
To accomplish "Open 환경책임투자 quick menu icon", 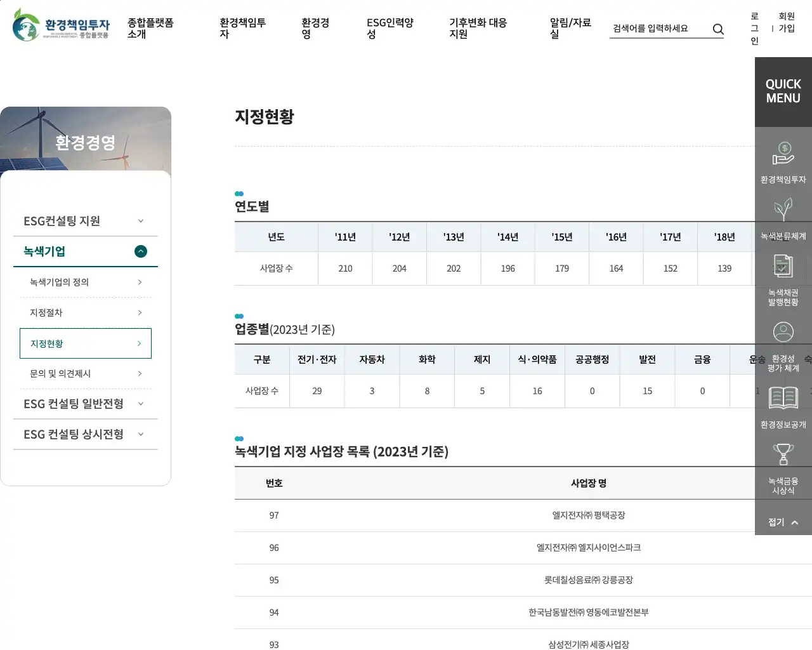I will (783, 154).
